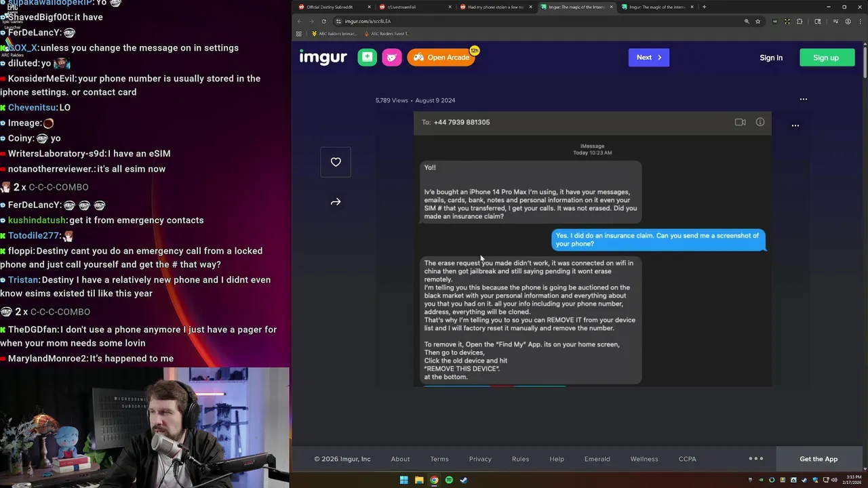Open the bookmarks apps grid icon
The height and width of the screenshot is (488, 868).
[300, 33]
